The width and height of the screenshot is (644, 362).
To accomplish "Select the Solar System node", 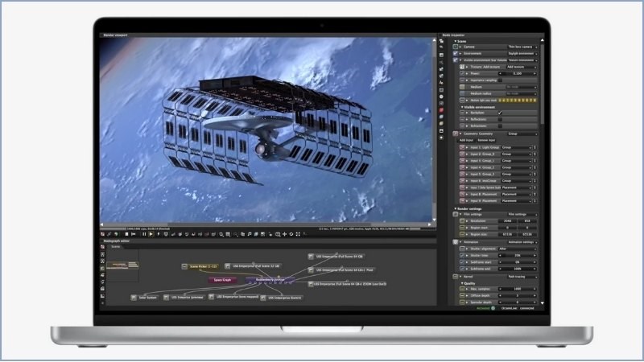I will [144, 298].
